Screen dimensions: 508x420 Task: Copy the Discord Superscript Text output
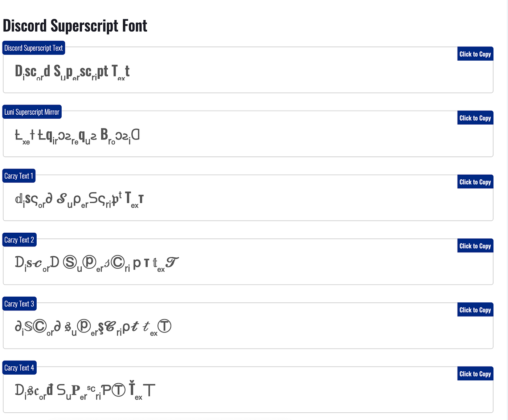(x=475, y=54)
